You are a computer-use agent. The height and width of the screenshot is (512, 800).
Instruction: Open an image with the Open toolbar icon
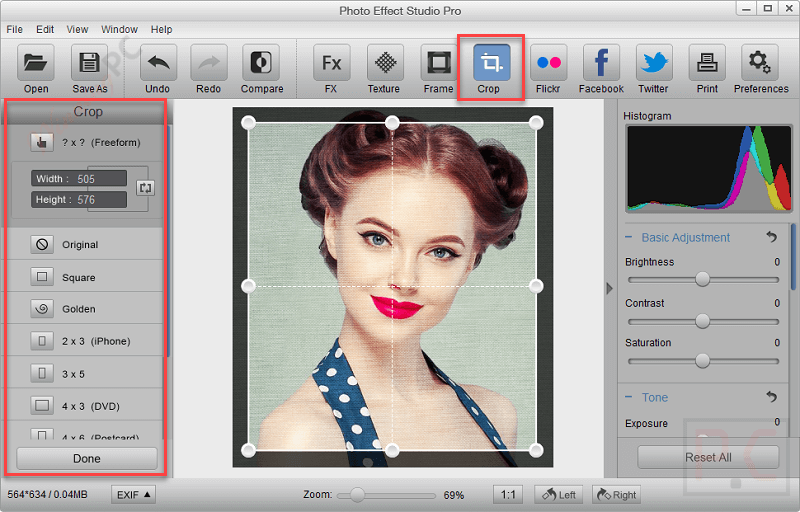(36, 63)
